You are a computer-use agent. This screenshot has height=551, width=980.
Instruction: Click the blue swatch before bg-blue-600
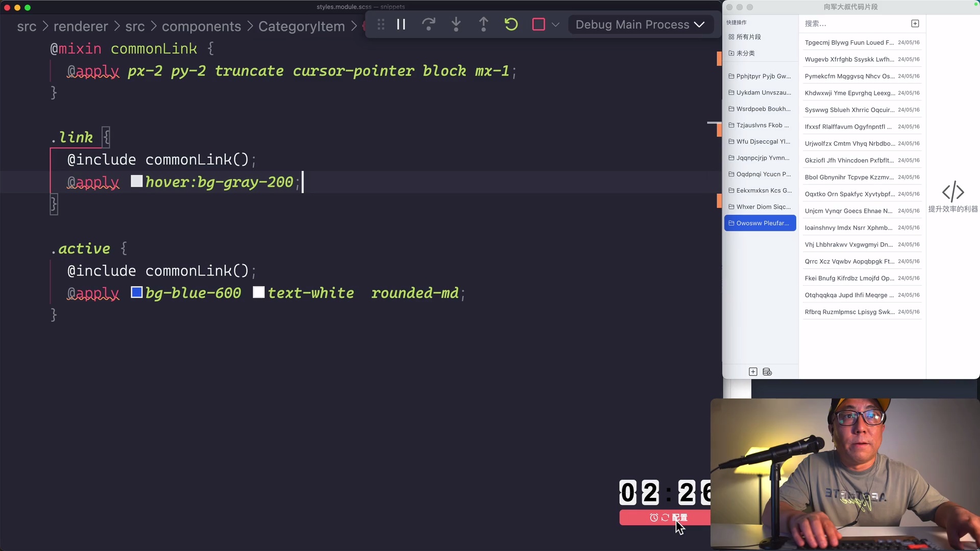(136, 293)
